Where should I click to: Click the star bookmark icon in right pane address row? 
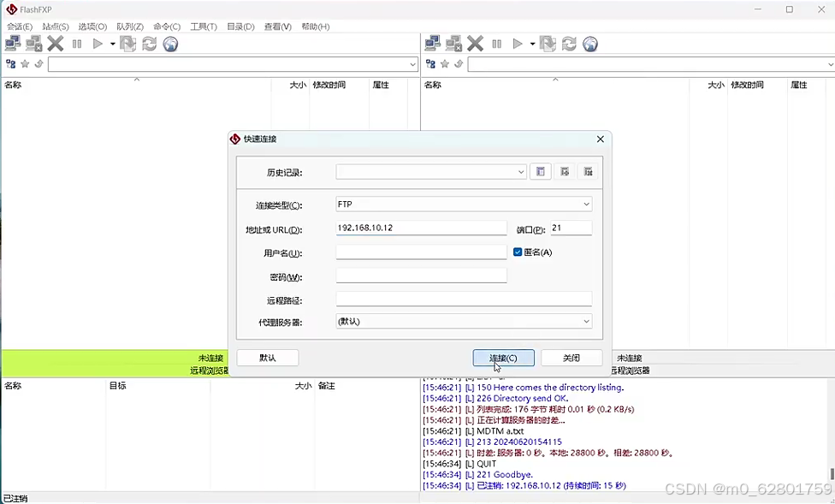pyautogui.click(x=444, y=64)
